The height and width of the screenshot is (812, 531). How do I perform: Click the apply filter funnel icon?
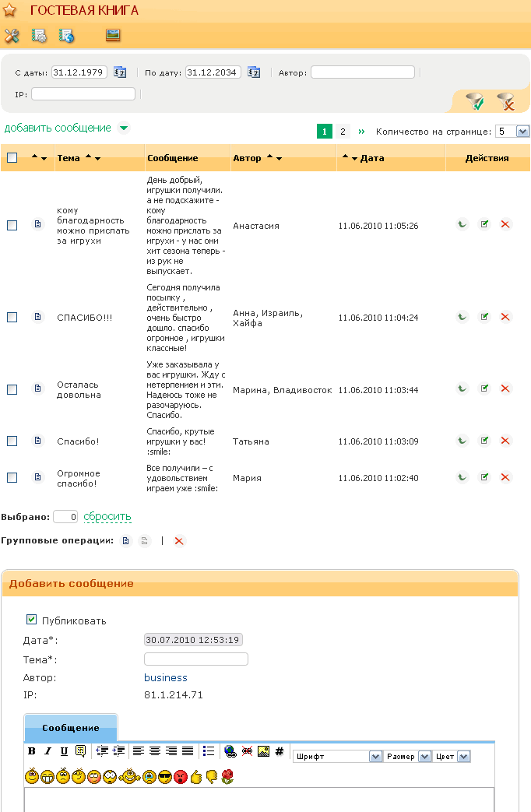point(473,101)
